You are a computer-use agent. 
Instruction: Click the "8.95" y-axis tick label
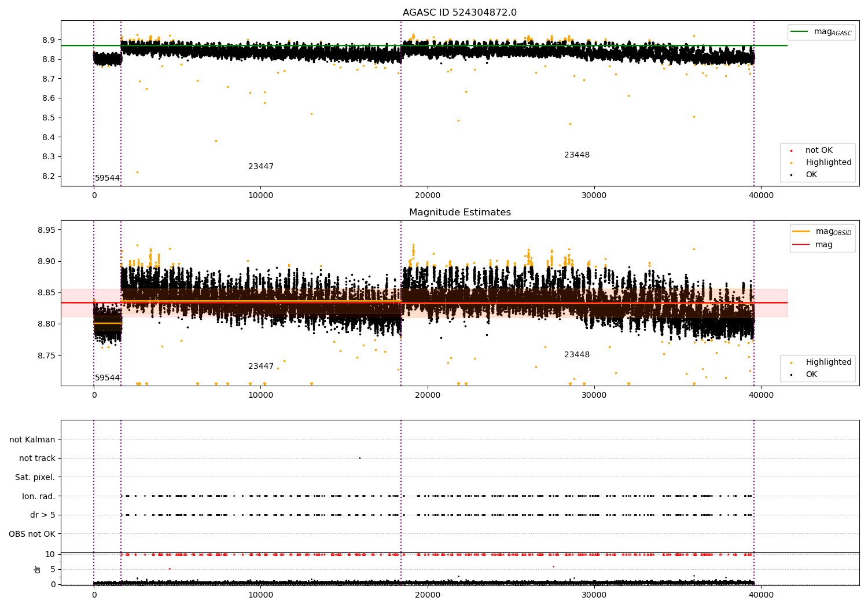point(47,230)
